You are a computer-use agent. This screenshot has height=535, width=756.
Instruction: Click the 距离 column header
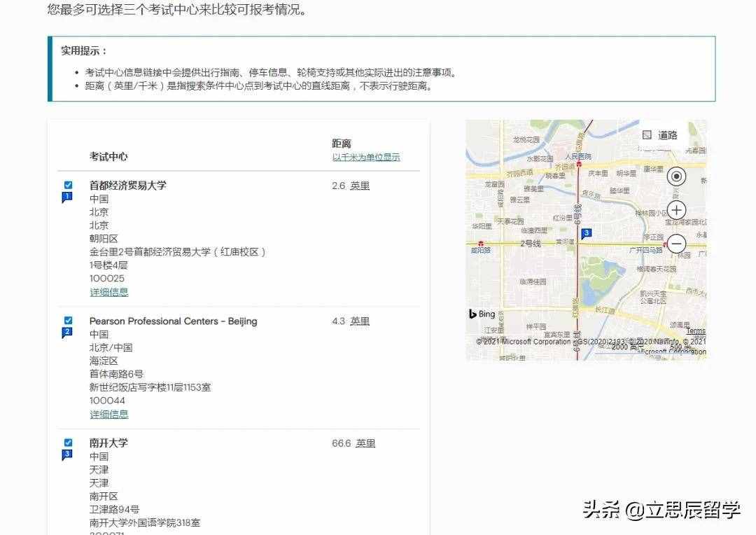point(342,144)
